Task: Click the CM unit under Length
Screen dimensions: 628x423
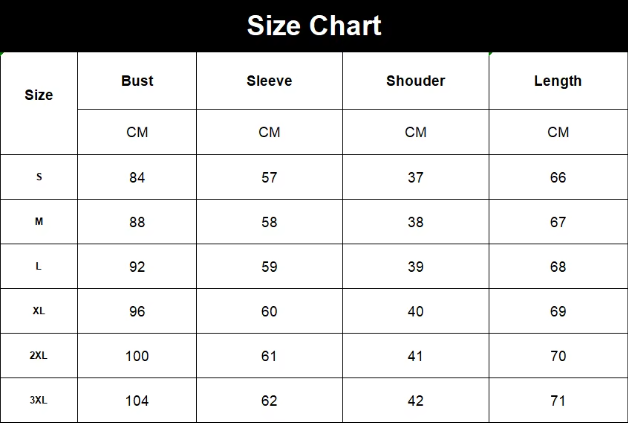Action: [558, 132]
